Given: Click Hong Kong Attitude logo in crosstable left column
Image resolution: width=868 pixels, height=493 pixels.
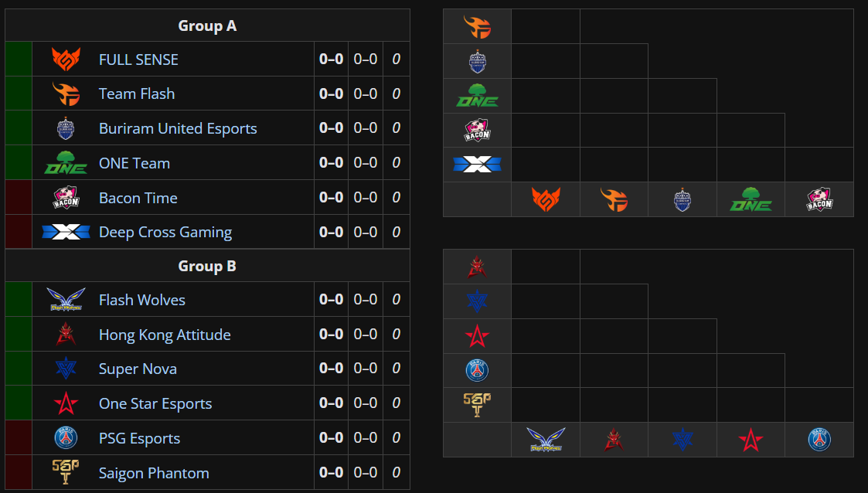Looking at the screenshot, I should click(x=477, y=267).
